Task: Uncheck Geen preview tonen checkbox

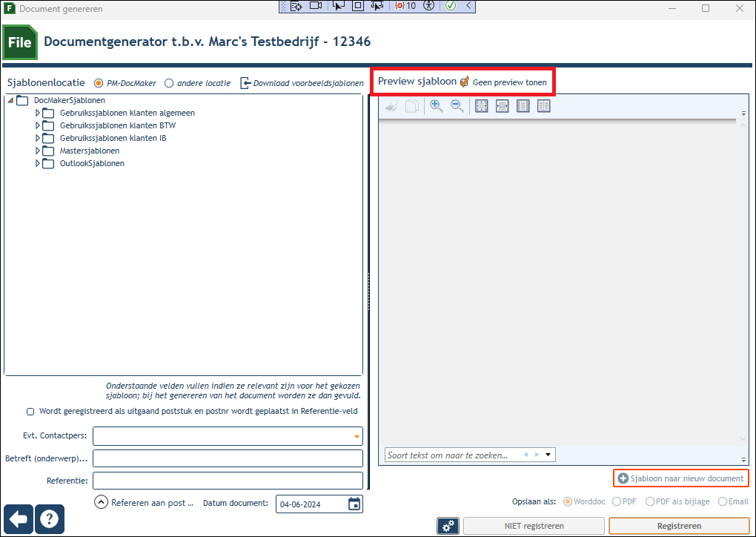Action: (464, 82)
